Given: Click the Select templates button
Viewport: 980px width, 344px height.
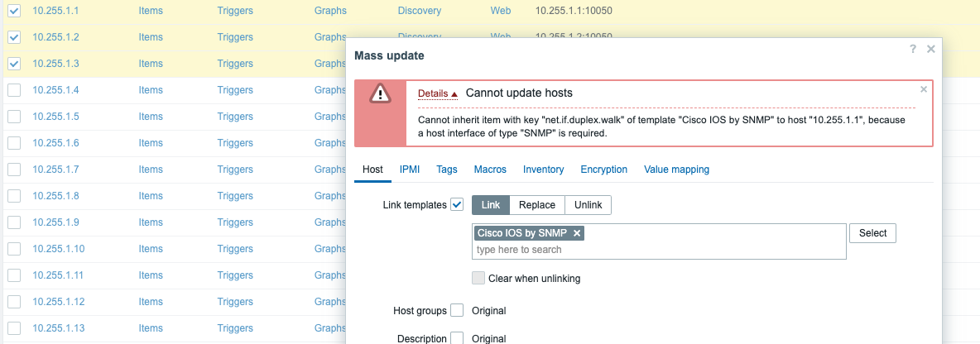Looking at the screenshot, I should click(873, 233).
